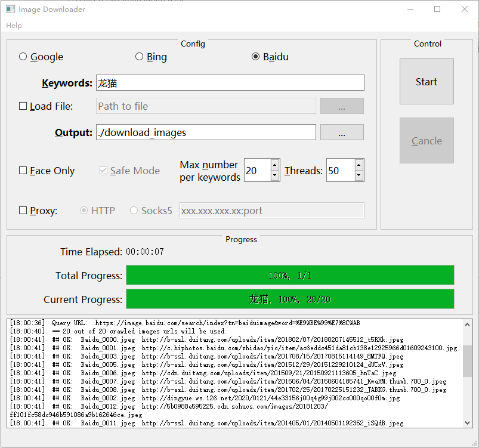Increase Max number per keywords
Screen dimensions: 479x448
click(274, 165)
